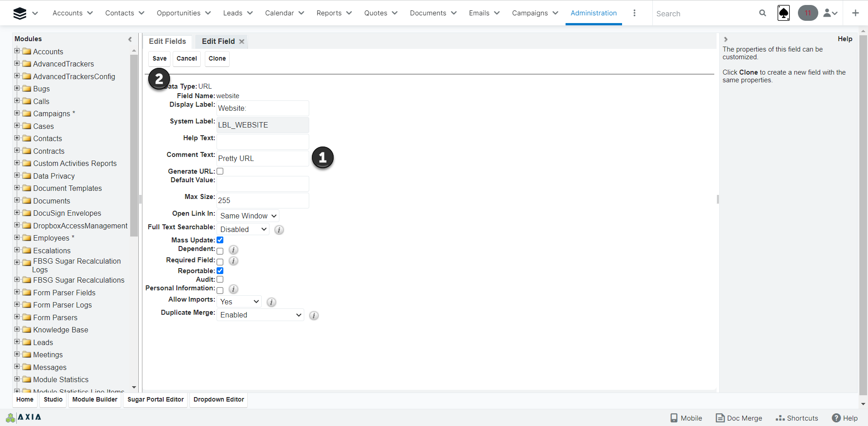Click the SugarCRM cube logo icon
The height and width of the screenshot is (426, 868).
pos(20,13)
